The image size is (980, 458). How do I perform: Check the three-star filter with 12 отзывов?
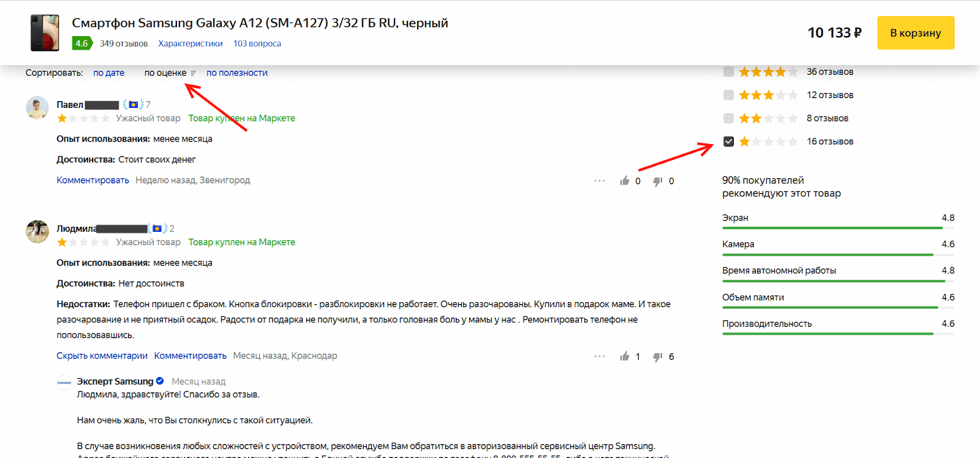(728, 95)
